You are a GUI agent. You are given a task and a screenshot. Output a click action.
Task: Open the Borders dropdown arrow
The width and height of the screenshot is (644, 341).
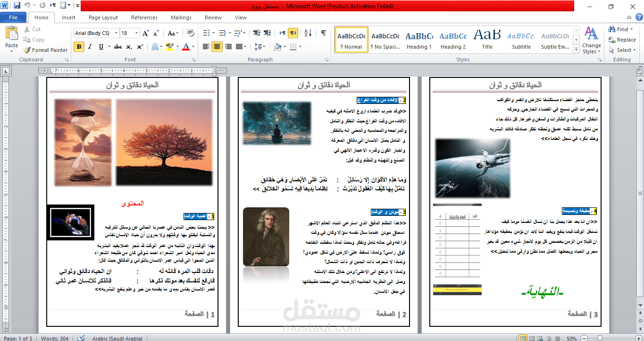[300, 47]
